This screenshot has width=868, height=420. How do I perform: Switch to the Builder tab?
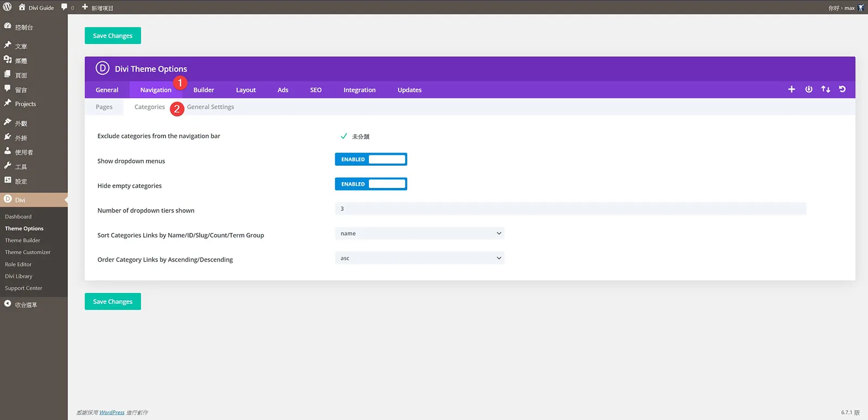click(x=203, y=90)
